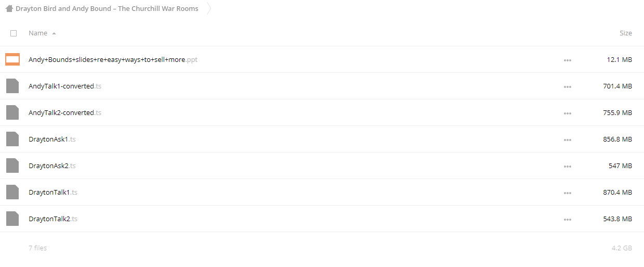
Task: Open the AndyTalk1-converted.ts file
Action: tap(65, 86)
